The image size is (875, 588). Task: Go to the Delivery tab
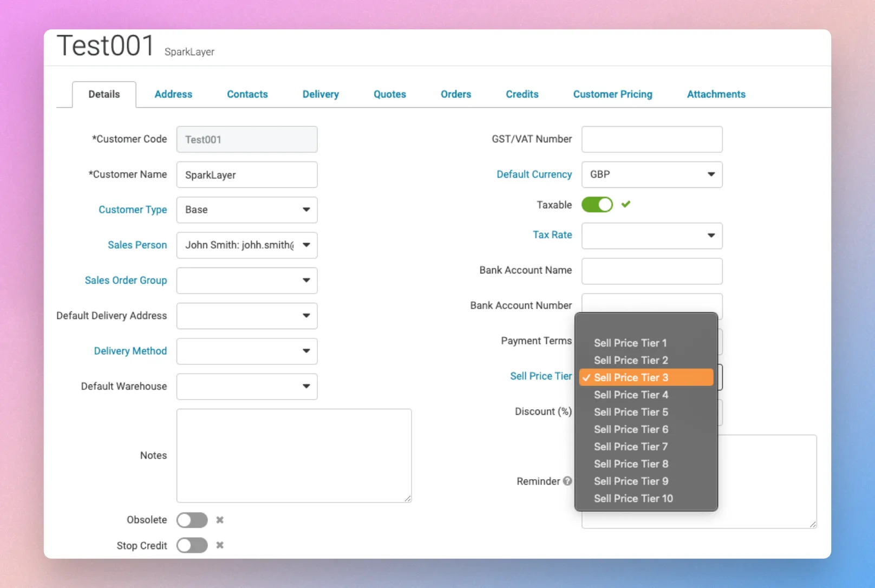321,94
